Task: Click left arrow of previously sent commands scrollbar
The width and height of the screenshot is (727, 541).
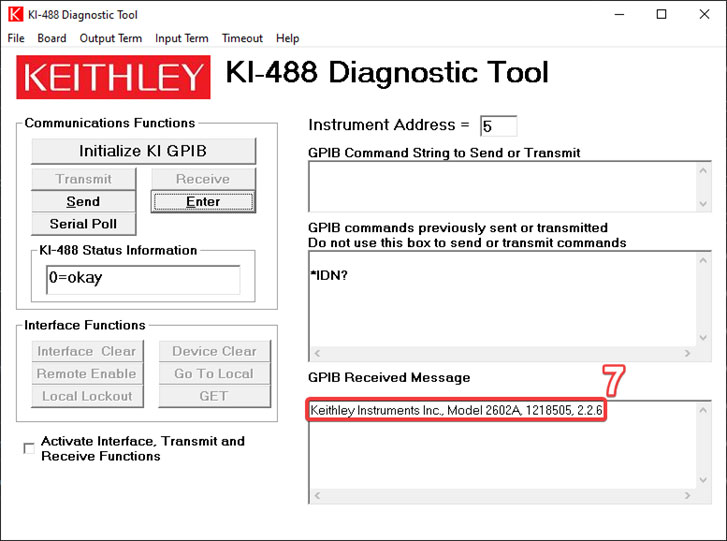Action: tap(317, 353)
